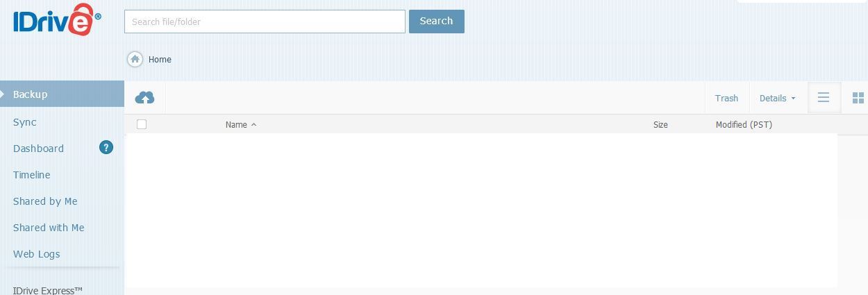Expand the Details dropdown
868x295 pixels.
[x=778, y=98]
